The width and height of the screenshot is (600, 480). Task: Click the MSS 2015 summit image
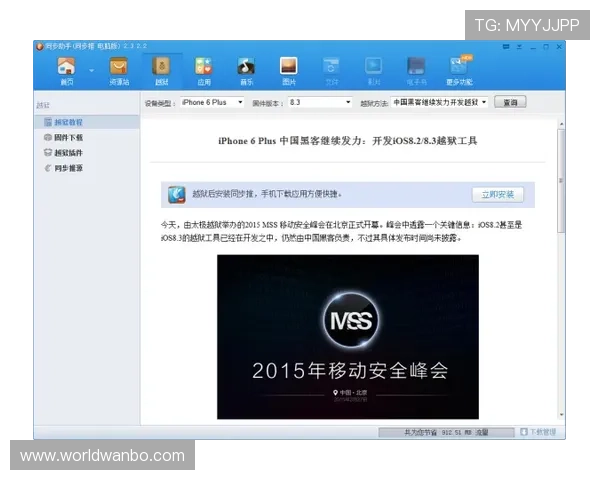pyautogui.click(x=348, y=337)
